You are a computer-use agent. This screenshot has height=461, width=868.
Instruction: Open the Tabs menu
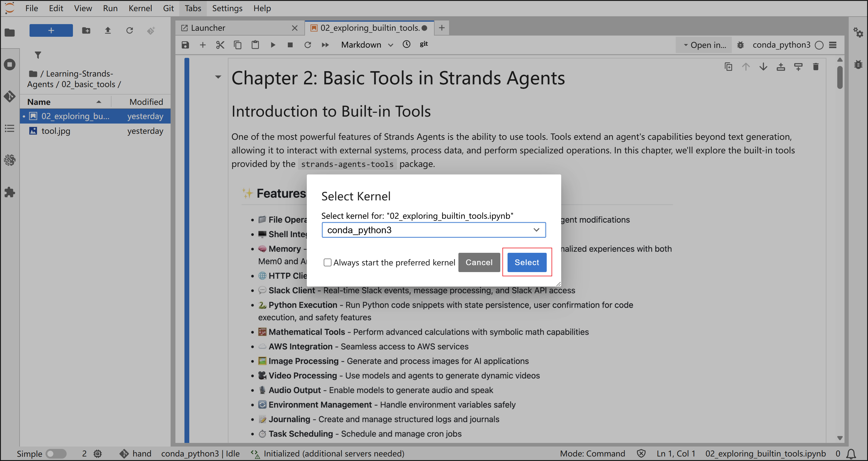tap(193, 8)
